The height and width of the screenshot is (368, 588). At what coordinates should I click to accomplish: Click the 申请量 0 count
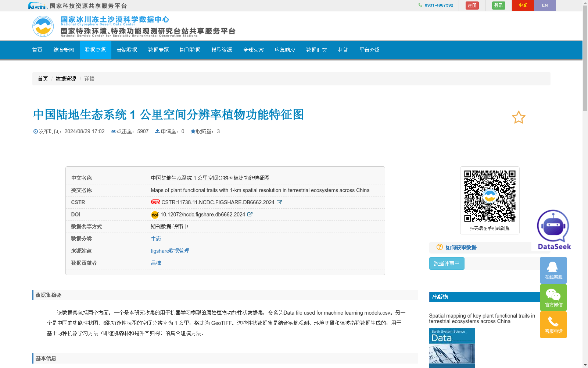point(170,131)
